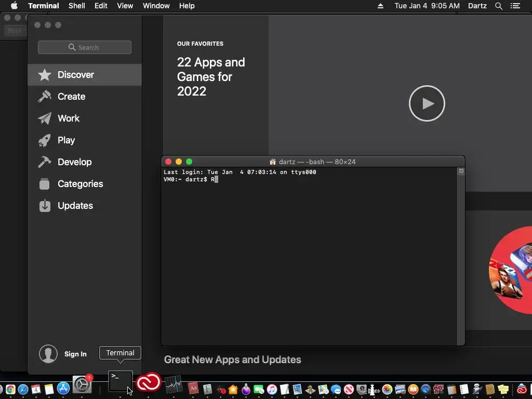The width and height of the screenshot is (532, 399).
Task: Open Notification Center from the menu bar
Action: click(x=515, y=6)
